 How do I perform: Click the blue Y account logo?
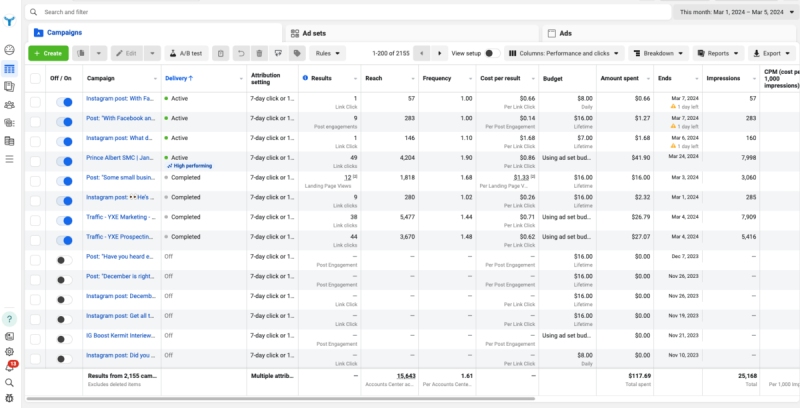(x=9, y=21)
